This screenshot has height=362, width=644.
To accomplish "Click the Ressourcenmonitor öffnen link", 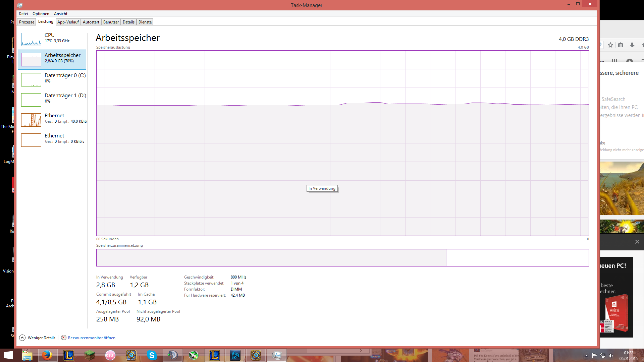I will (x=92, y=338).
